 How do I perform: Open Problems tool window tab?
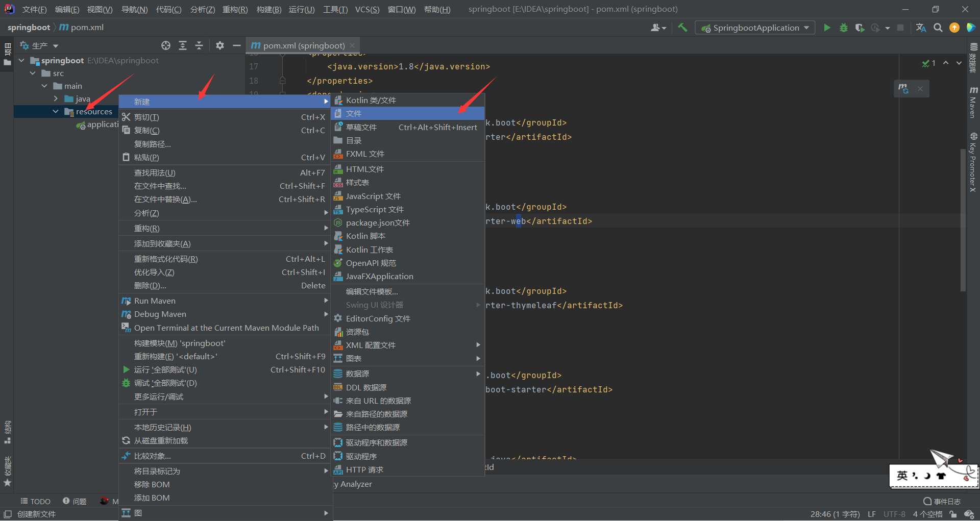tap(75, 502)
